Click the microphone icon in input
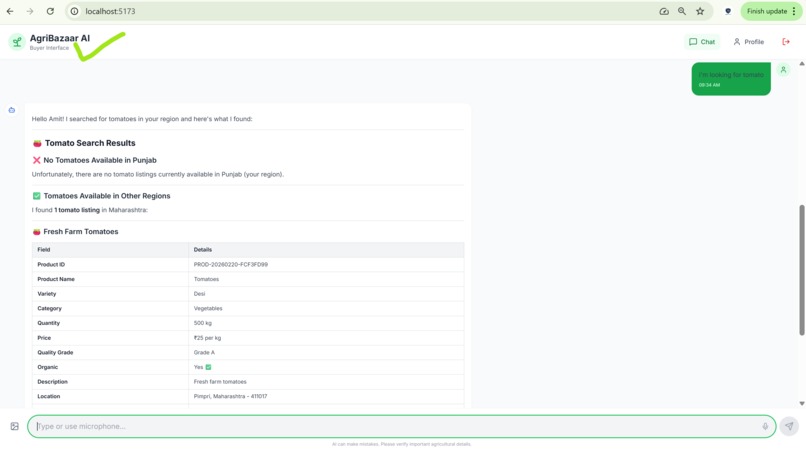This screenshot has height=453, width=806. [765, 426]
